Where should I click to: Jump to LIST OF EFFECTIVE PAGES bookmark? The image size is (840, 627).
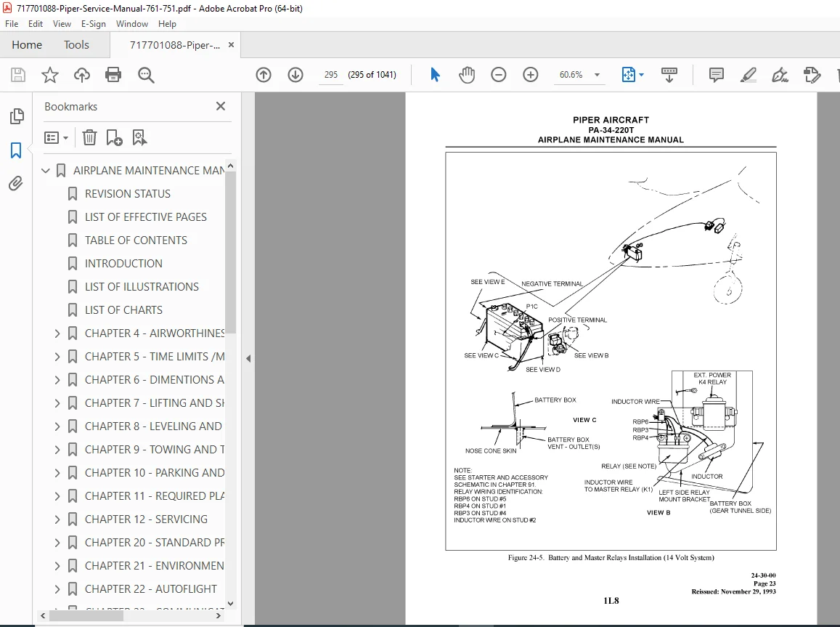(146, 217)
